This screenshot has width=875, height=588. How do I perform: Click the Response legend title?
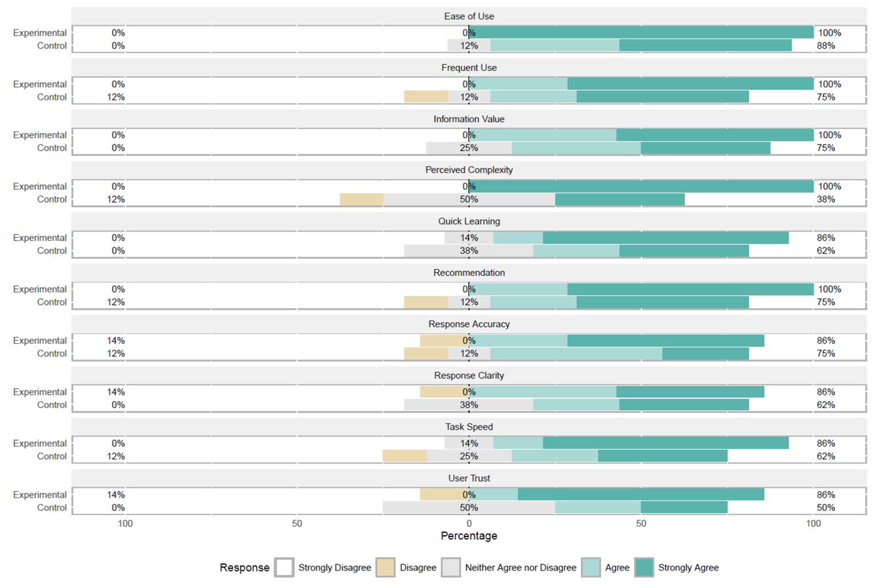244,567
